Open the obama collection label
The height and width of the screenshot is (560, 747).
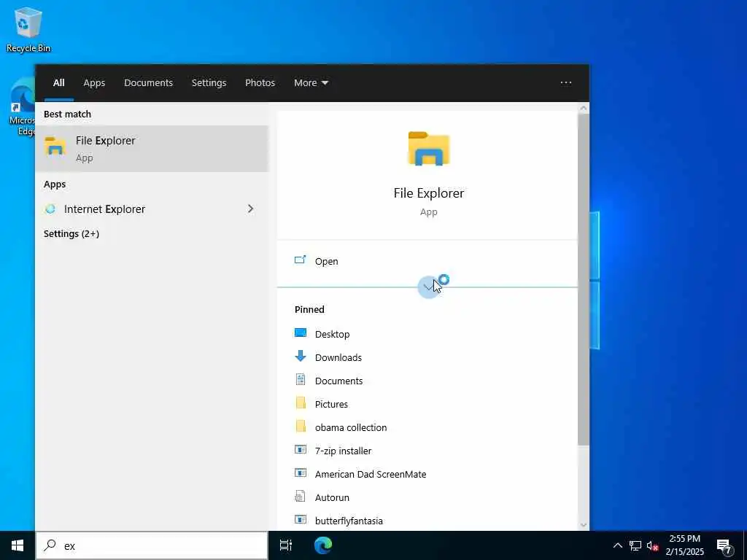(351, 427)
